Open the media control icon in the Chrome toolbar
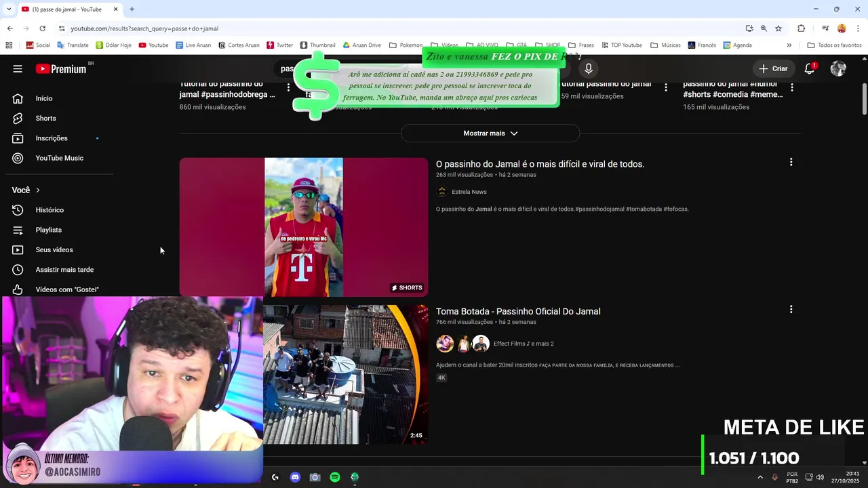The image size is (868, 488). coord(825,28)
